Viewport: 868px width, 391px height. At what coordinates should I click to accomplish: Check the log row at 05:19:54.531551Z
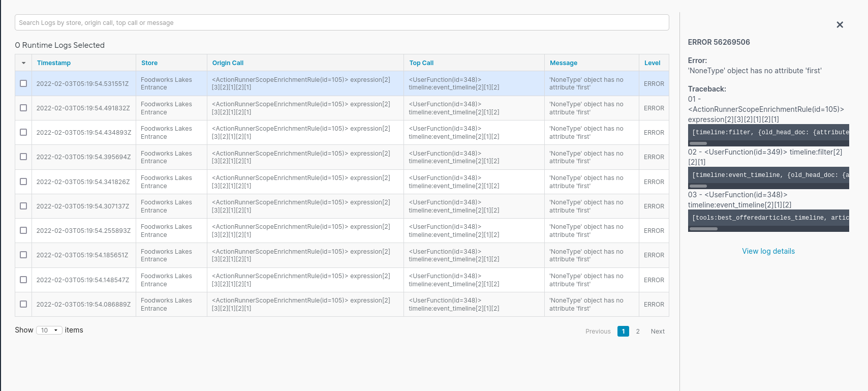(x=23, y=83)
